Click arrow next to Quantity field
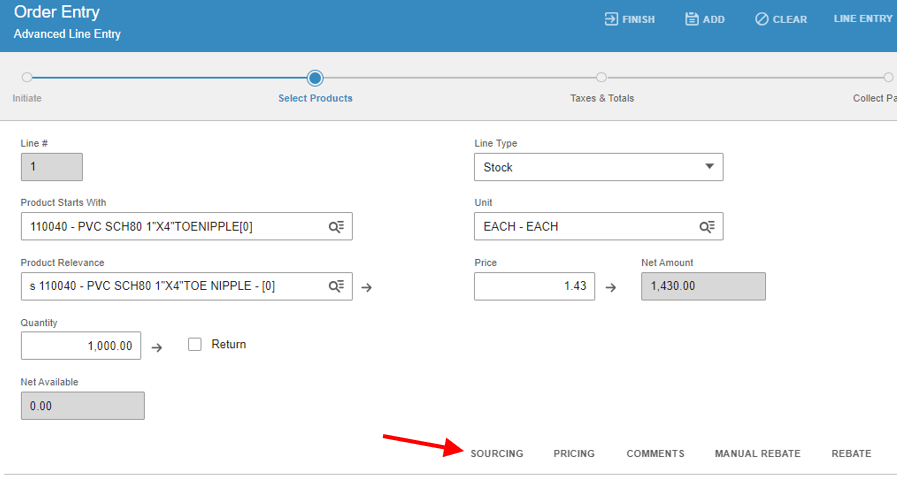Image resolution: width=898 pixels, height=481 pixels. (157, 348)
